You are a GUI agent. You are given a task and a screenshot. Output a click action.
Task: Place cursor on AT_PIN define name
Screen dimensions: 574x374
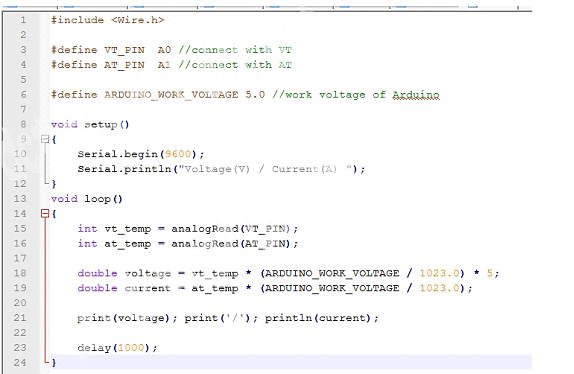pyautogui.click(x=124, y=65)
